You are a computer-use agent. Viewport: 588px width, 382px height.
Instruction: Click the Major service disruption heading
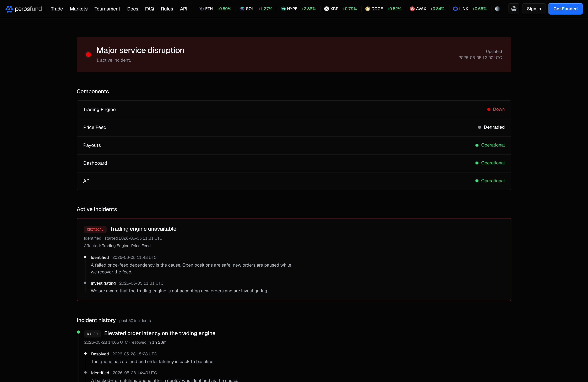click(x=140, y=50)
